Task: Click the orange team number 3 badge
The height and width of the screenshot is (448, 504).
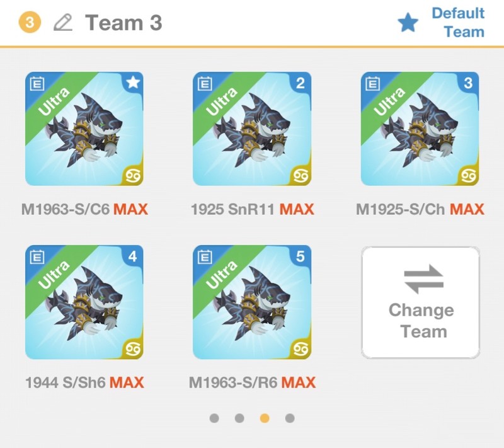Action: pyautogui.click(x=30, y=23)
